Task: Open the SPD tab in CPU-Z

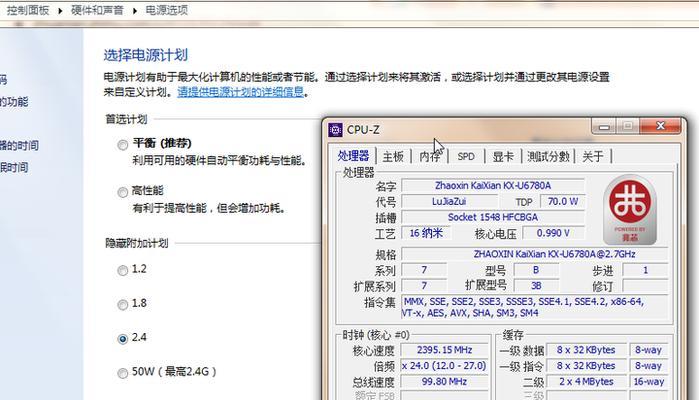Action: tap(466, 157)
